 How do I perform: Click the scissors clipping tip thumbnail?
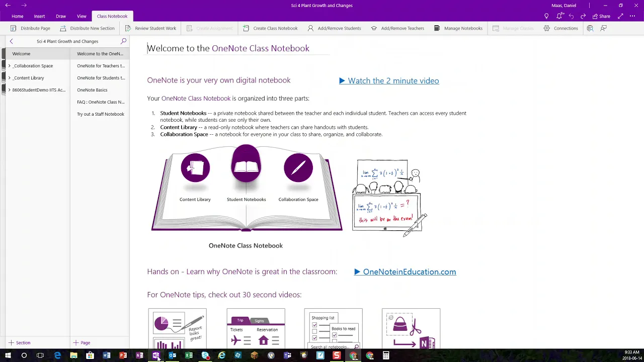pos(411,328)
